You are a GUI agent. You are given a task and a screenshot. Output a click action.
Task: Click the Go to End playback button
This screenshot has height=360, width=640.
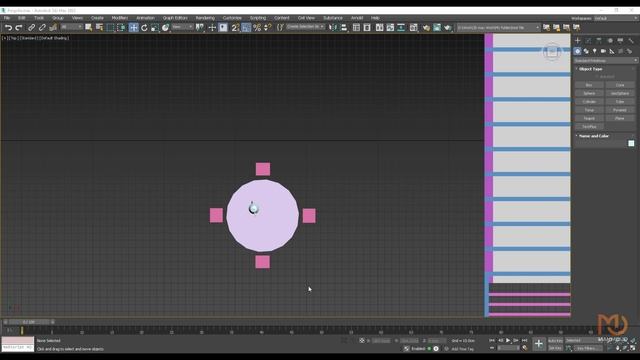coord(525,340)
